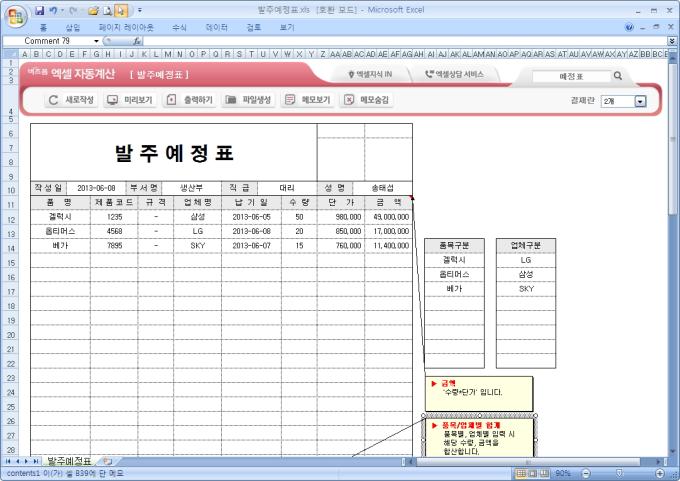
Task: Click the 작성일 date cell 2013-06-08
Action: (96, 188)
